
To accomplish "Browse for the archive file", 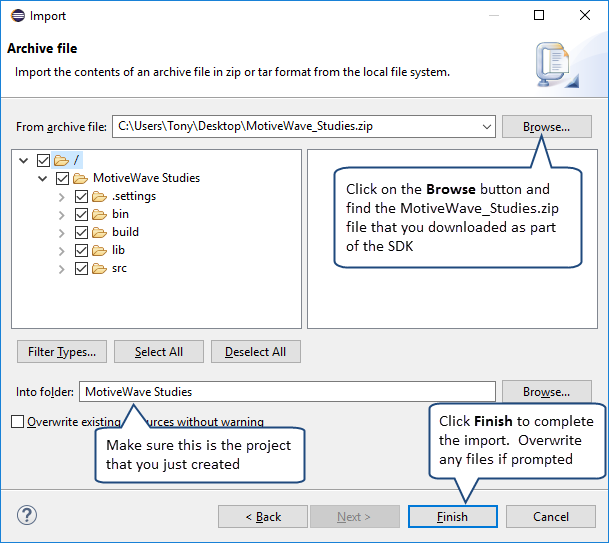I will [x=546, y=127].
